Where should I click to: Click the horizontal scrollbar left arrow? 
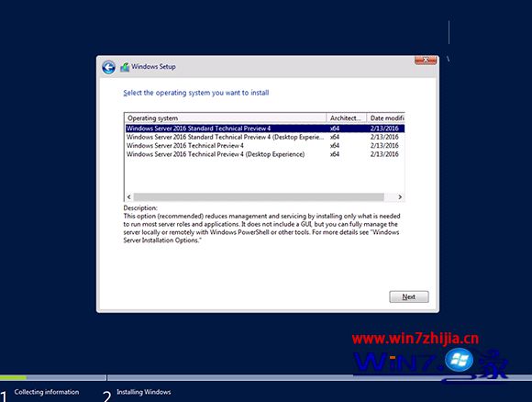[x=129, y=197]
